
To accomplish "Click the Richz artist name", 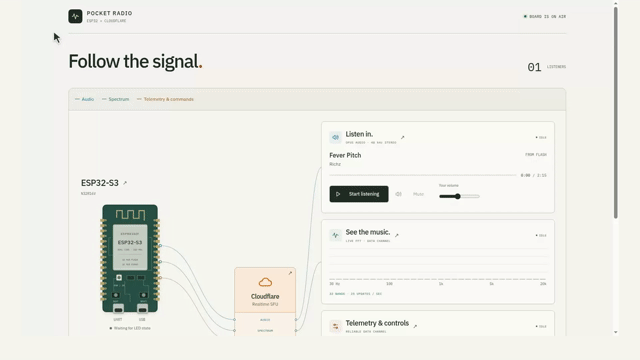I will click(x=335, y=164).
